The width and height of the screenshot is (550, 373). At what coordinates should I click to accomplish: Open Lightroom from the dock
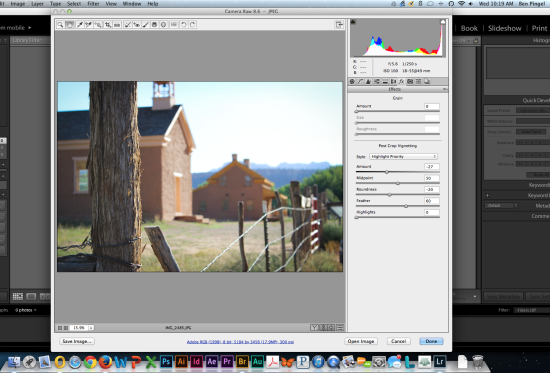440,361
